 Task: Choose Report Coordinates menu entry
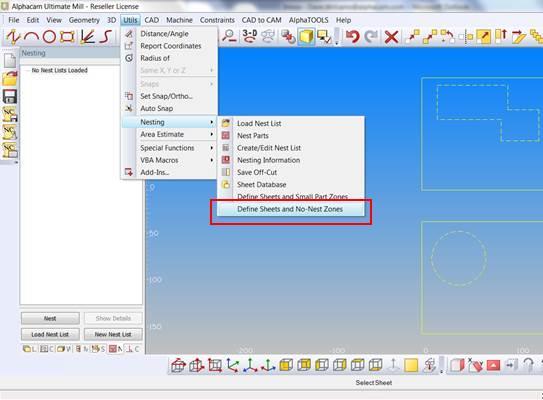coord(171,46)
